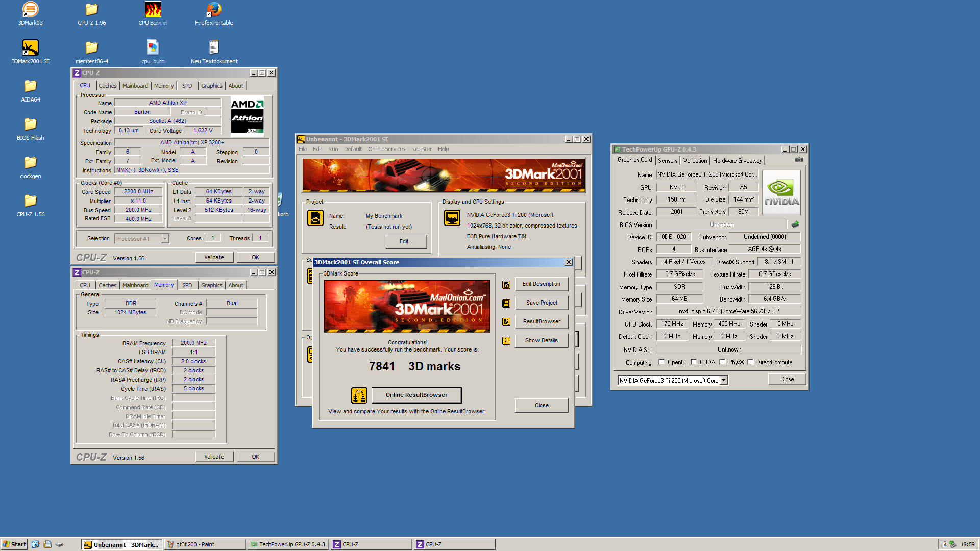Click the Start button on the taskbar
Image resolution: width=980 pixels, height=551 pixels.
pos(14,544)
